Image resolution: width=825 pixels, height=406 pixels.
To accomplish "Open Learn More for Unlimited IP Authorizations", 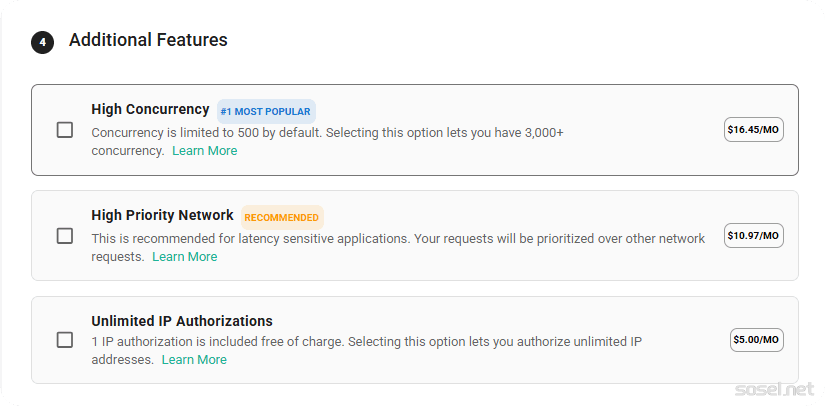I will [x=194, y=360].
